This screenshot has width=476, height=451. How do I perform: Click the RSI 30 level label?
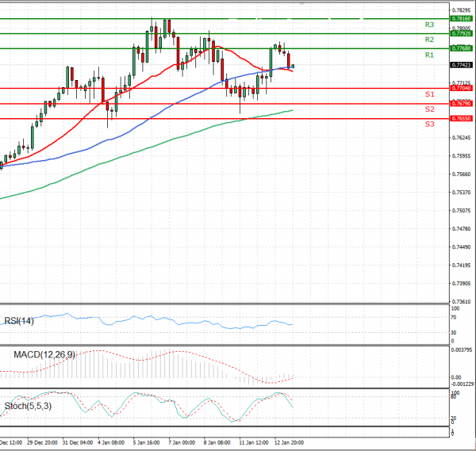tap(454, 333)
